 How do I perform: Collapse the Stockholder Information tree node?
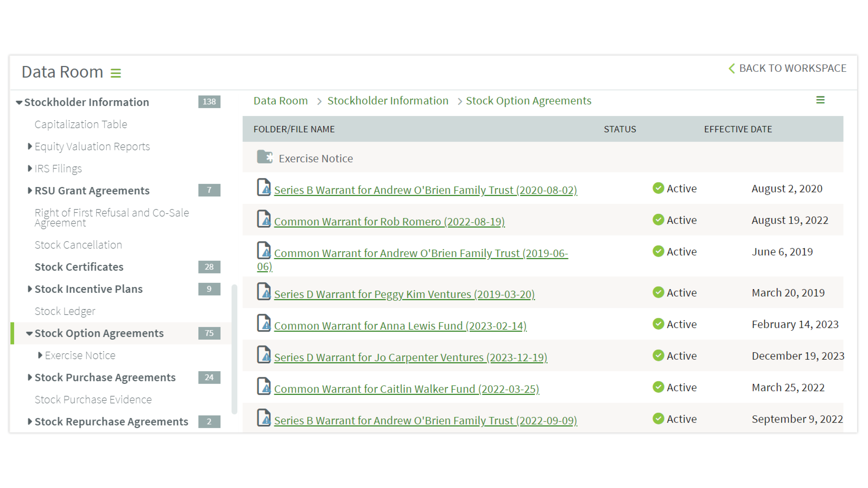19,102
